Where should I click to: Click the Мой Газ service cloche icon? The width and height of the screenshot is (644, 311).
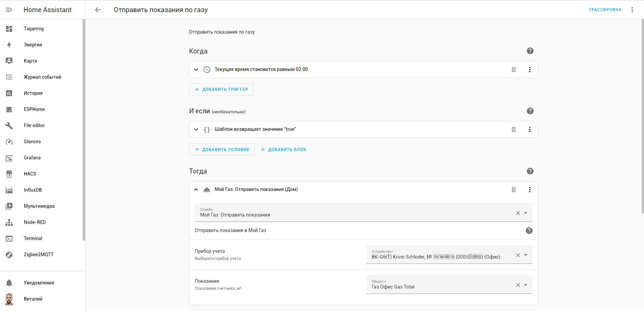[207, 190]
